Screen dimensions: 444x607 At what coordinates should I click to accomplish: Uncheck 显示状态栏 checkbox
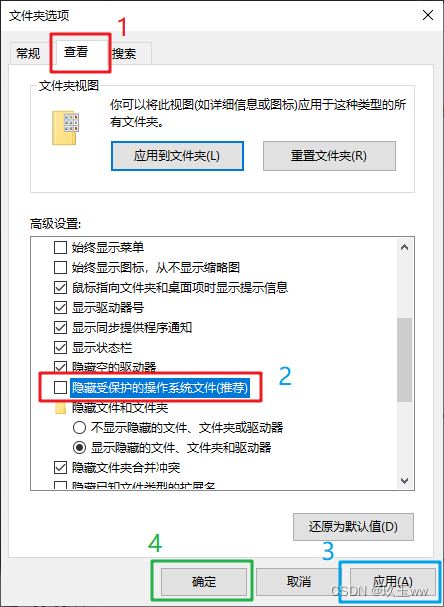click(60, 348)
